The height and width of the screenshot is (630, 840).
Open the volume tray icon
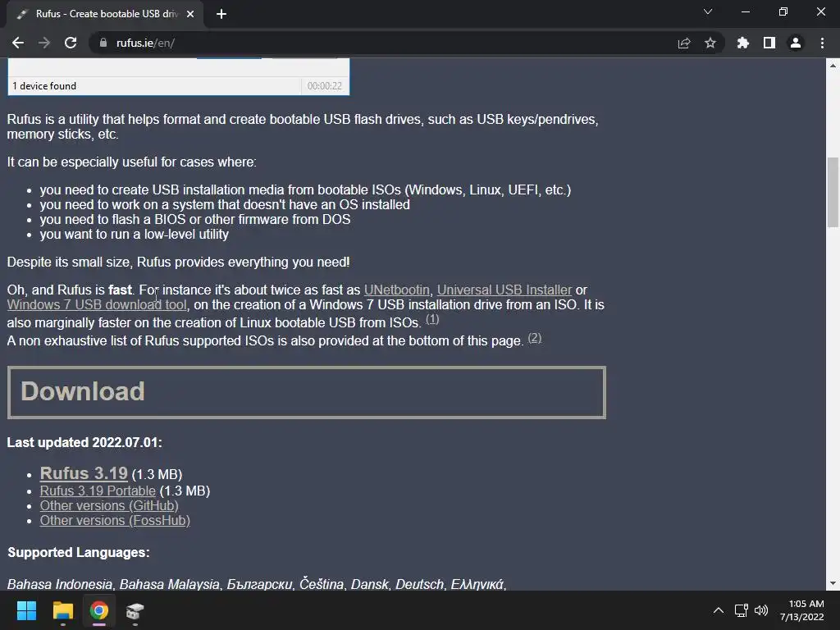(760, 610)
